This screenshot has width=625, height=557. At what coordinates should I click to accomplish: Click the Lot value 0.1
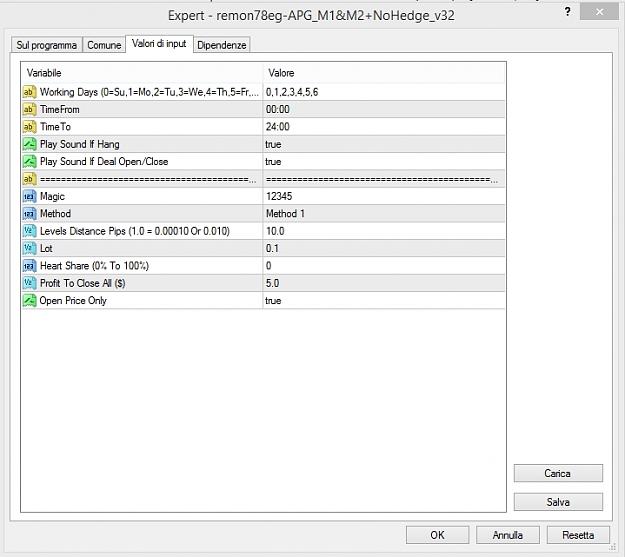tap(272, 248)
